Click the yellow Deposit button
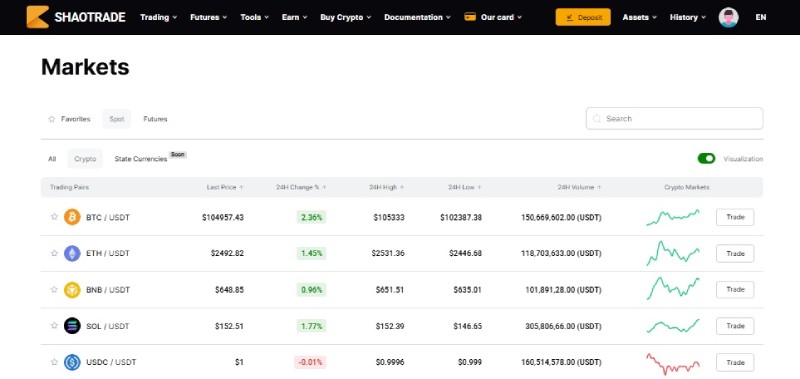 point(583,17)
